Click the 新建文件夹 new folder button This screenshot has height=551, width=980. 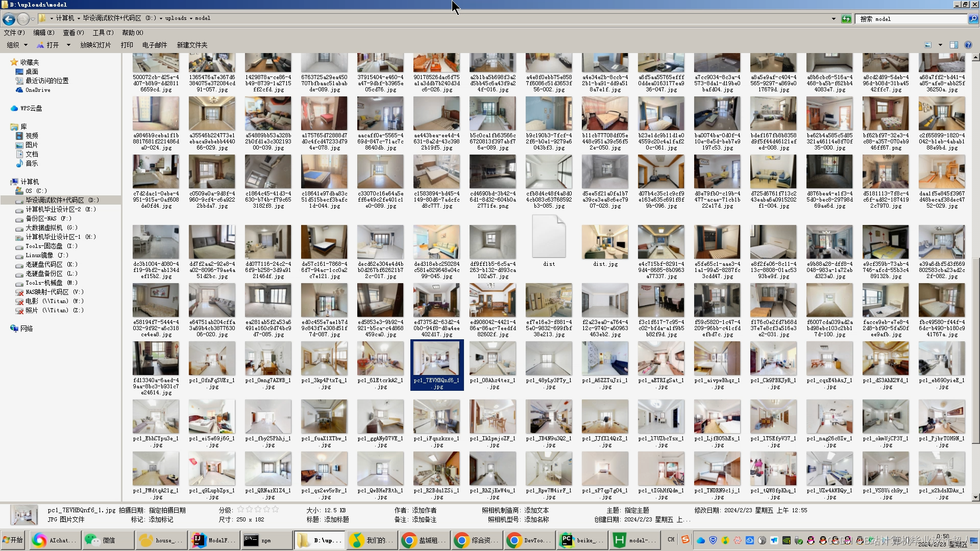pos(192,45)
